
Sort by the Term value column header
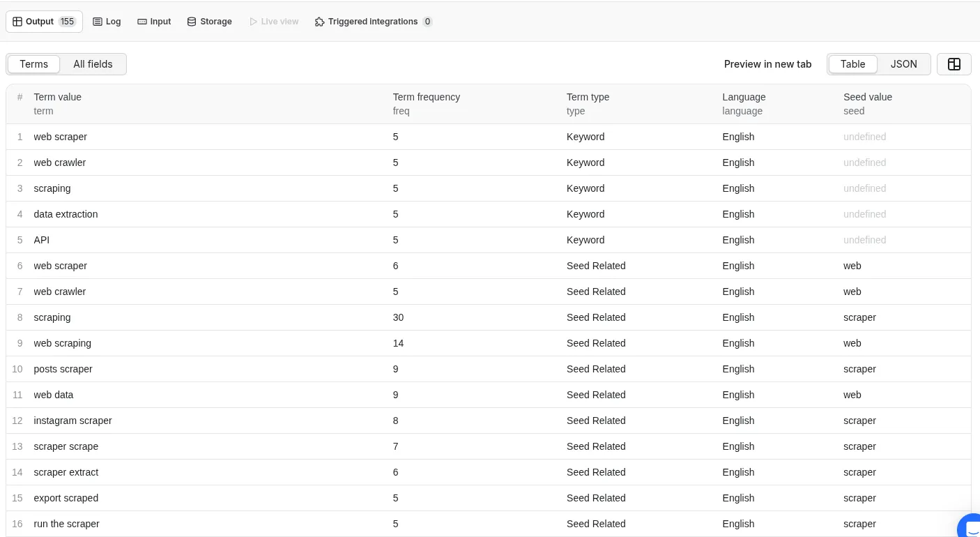coord(58,103)
